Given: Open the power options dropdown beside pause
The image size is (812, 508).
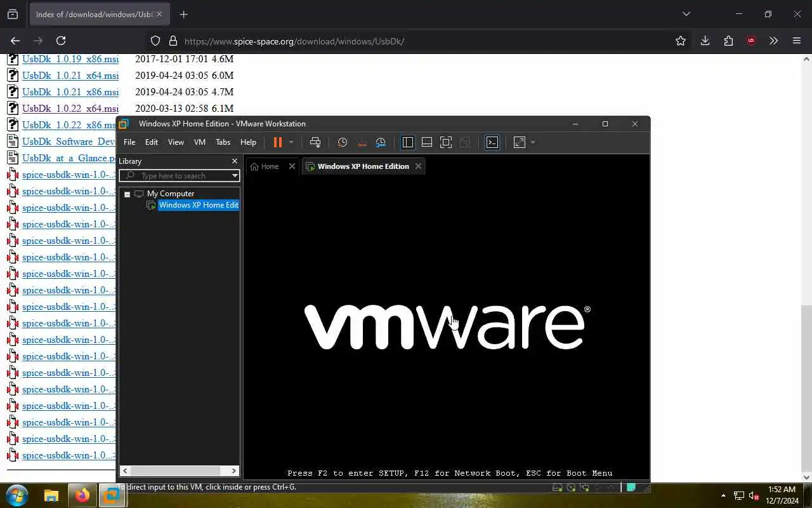Looking at the screenshot, I should click(291, 142).
